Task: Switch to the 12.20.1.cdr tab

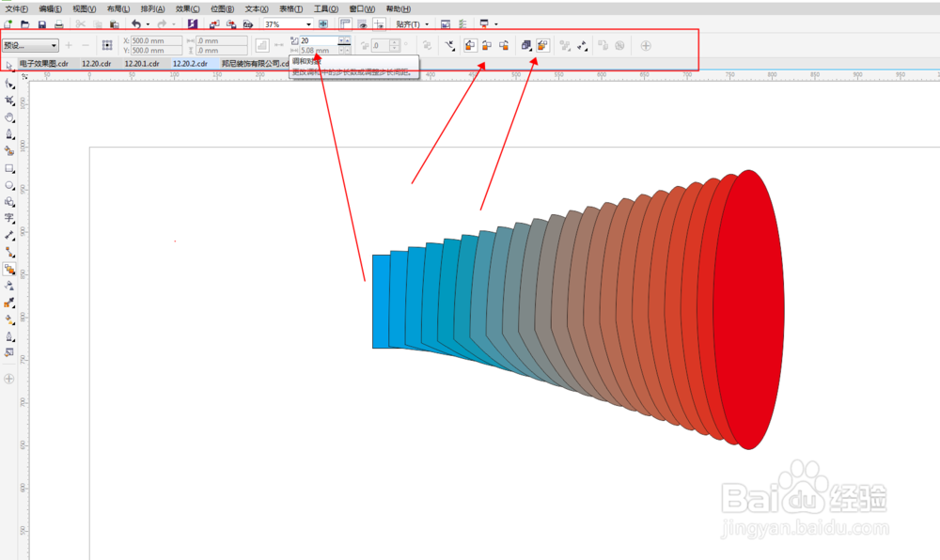Action: [x=142, y=64]
